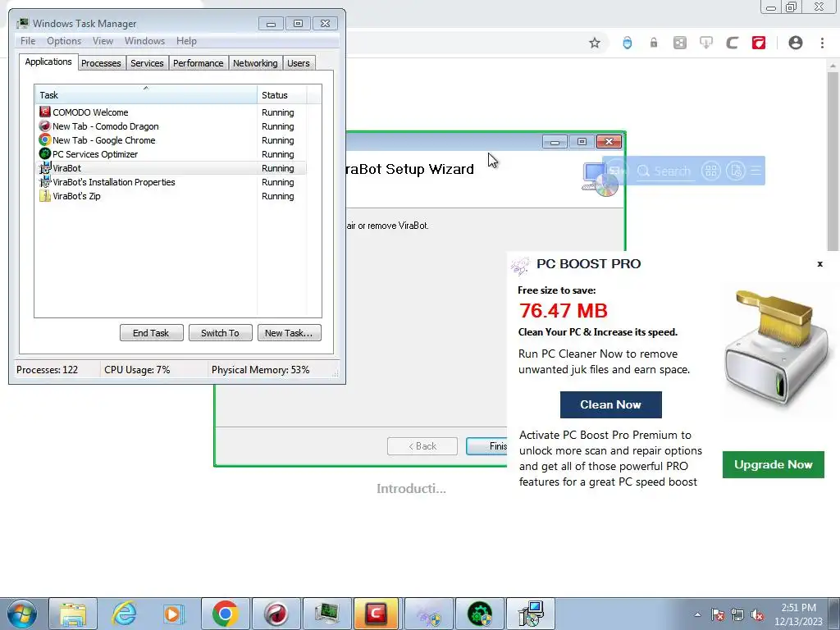840x630 pixels.
Task: Click the Action Center flag in tray
Action: [717, 614]
